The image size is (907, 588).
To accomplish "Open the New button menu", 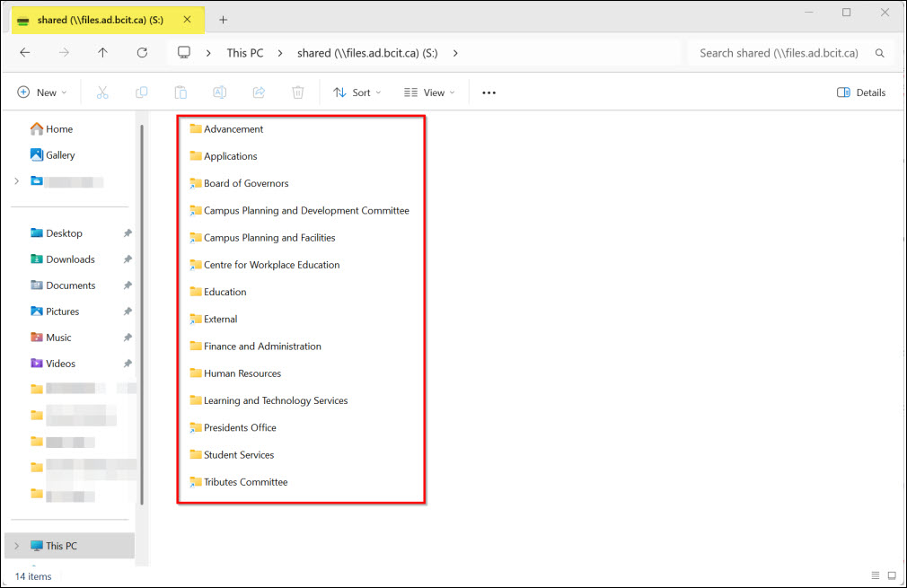I will pyautogui.click(x=40, y=92).
